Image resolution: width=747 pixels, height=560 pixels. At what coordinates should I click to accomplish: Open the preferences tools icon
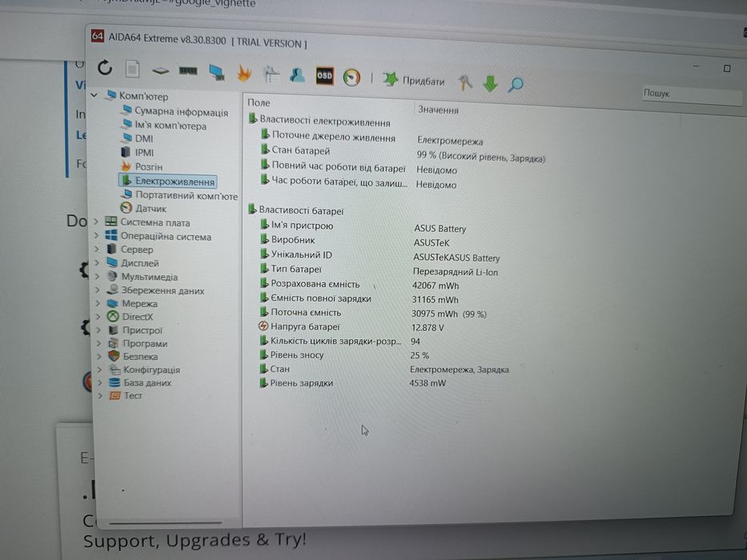[465, 83]
